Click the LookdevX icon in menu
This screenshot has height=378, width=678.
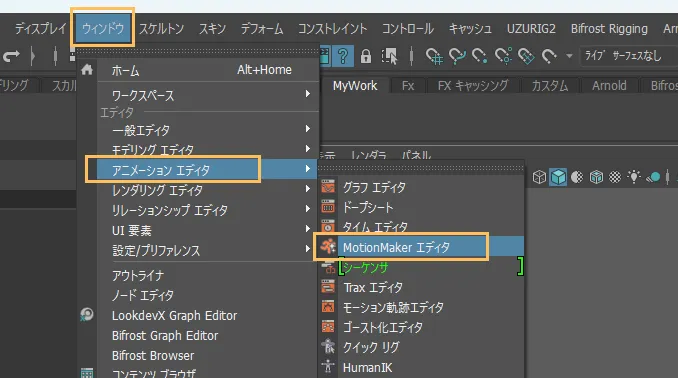click(87, 314)
